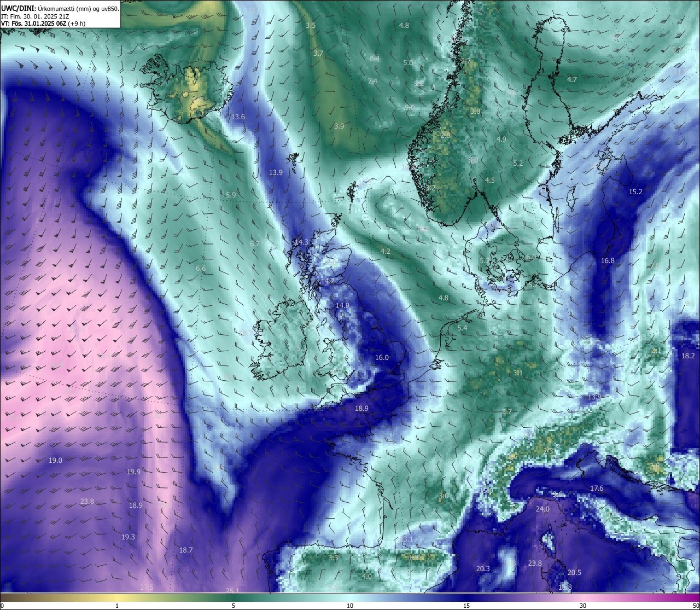Click the 3.5 value at the top
The width and height of the screenshot is (700, 610).
pos(311,26)
